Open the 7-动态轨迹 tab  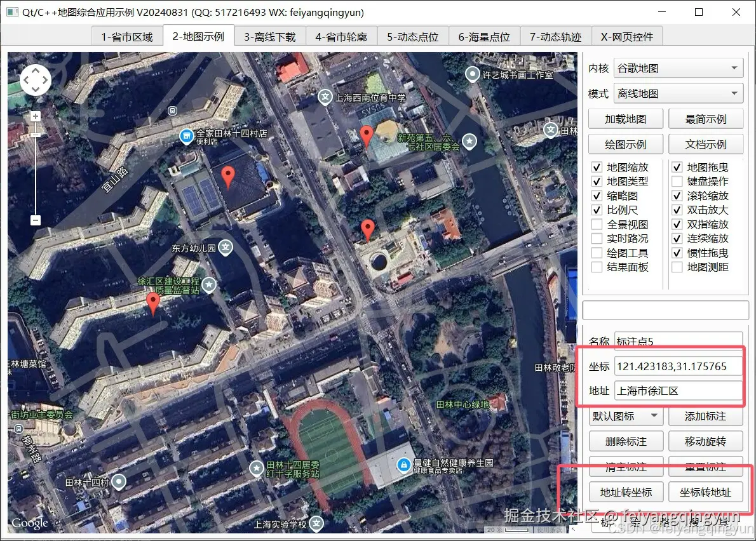pos(556,36)
